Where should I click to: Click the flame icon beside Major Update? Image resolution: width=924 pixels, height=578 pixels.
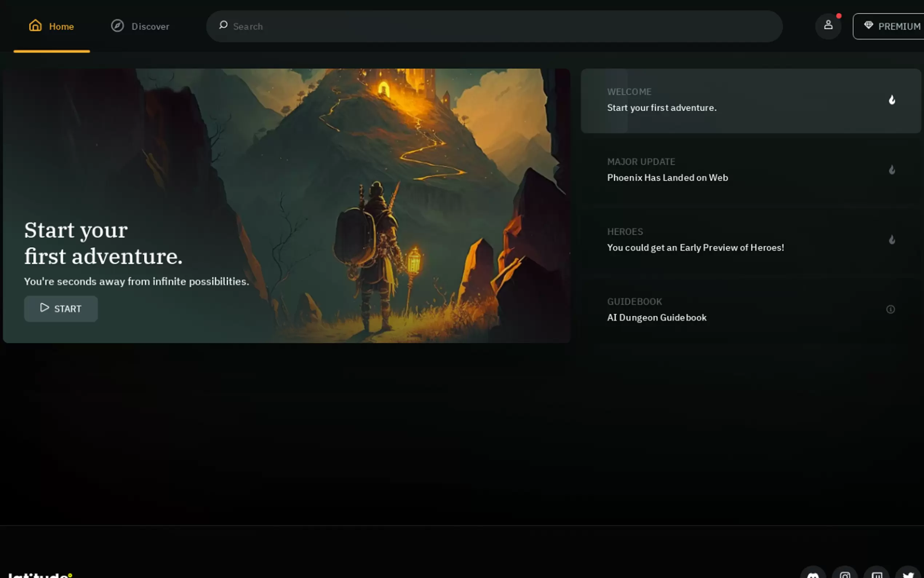coord(892,170)
